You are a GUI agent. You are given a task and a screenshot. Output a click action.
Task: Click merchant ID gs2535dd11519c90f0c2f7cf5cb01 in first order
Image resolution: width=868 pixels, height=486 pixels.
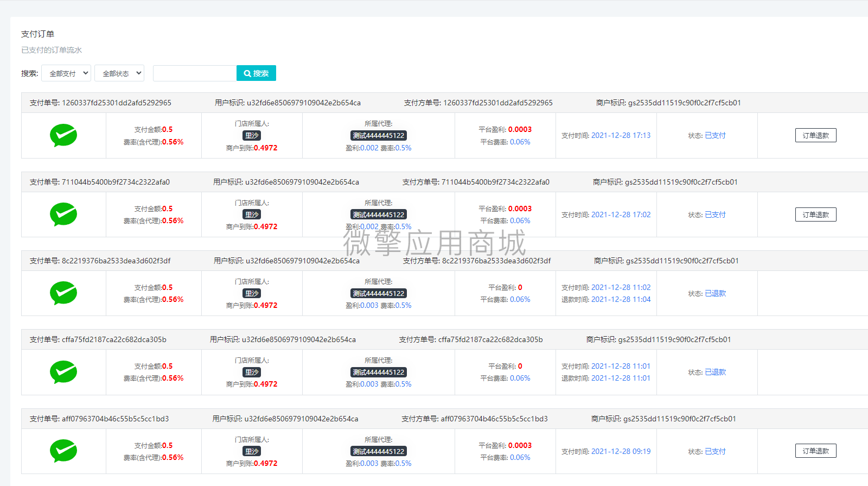[685, 103]
